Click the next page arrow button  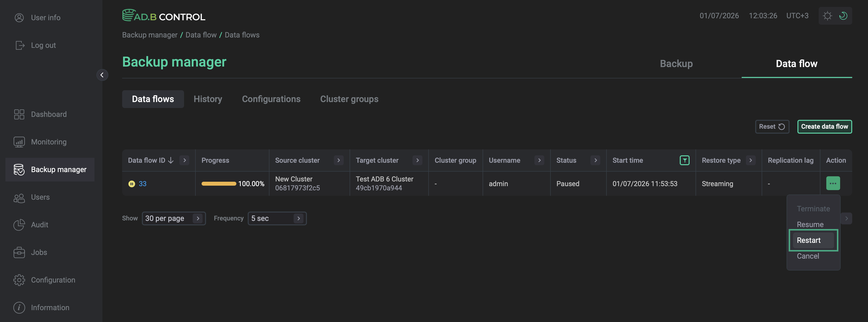pyautogui.click(x=846, y=219)
